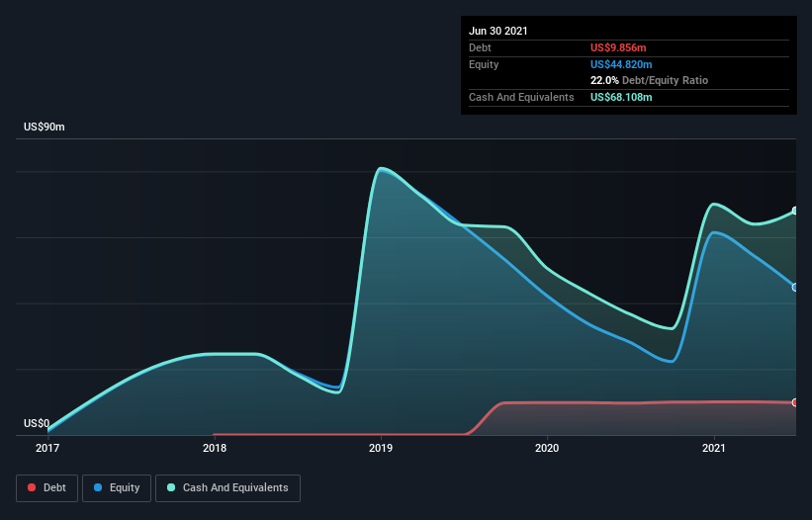Click the red dot in Debt legend

pyautogui.click(x=32, y=487)
